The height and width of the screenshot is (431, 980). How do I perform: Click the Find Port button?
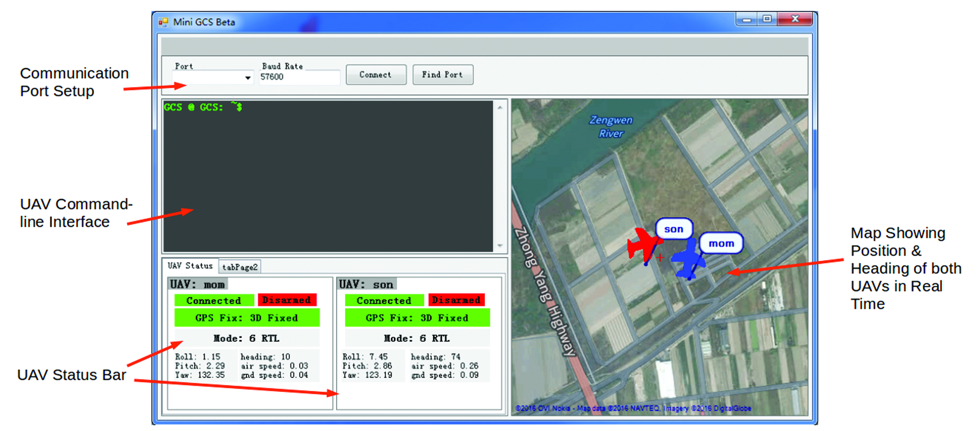[442, 74]
